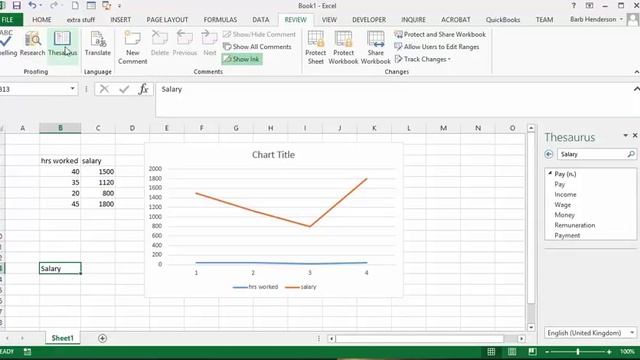Click the Insert Function fx icon
Viewport: 640px width, 360px height.
pyautogui.click(x=143, y=89)
